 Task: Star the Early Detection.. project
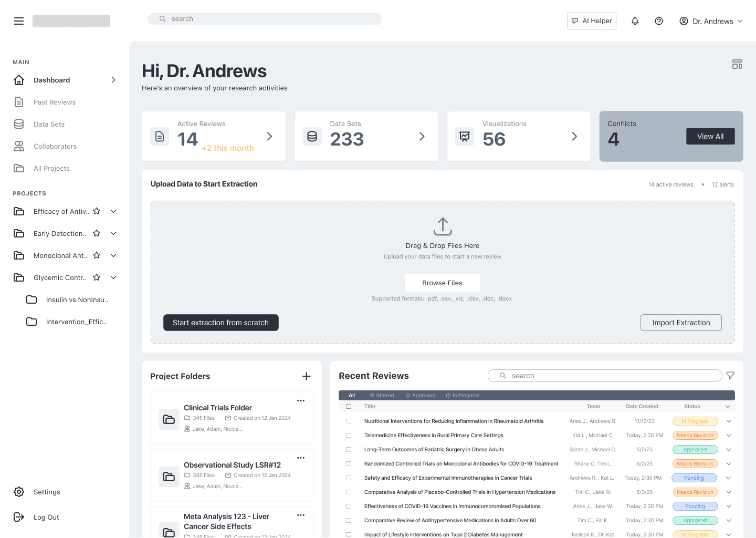pos(97,233)
